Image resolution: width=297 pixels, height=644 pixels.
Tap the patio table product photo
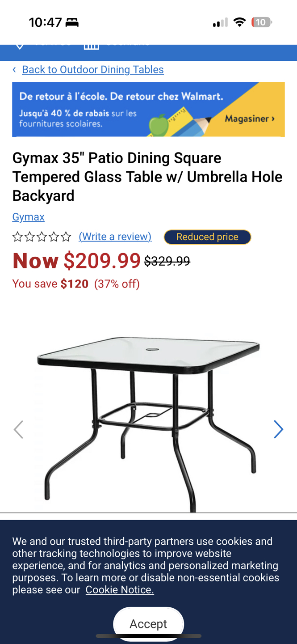148,424
